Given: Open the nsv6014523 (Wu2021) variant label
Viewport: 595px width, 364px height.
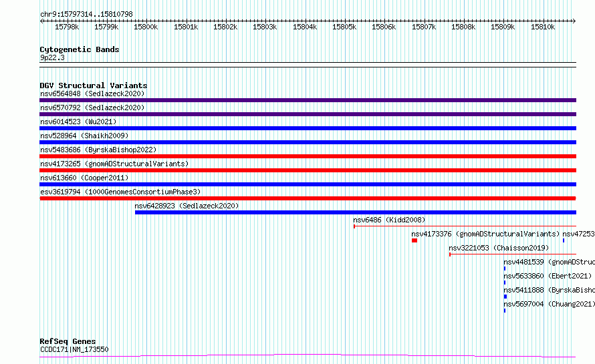Looking at the screenshot, I should (78, 122).
